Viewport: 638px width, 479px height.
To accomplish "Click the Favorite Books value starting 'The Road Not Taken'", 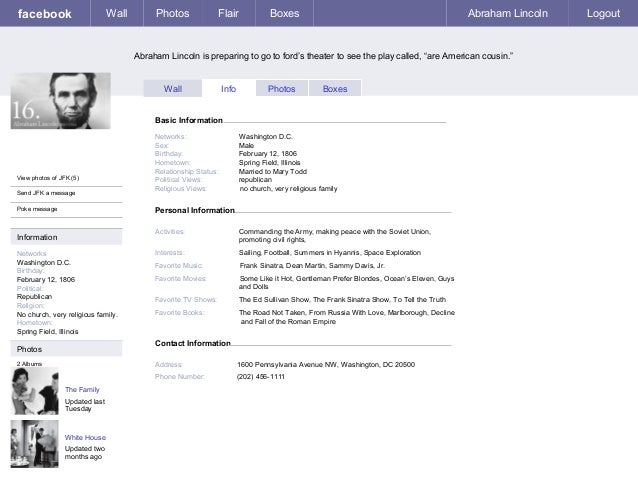I will tap(347, 317).
